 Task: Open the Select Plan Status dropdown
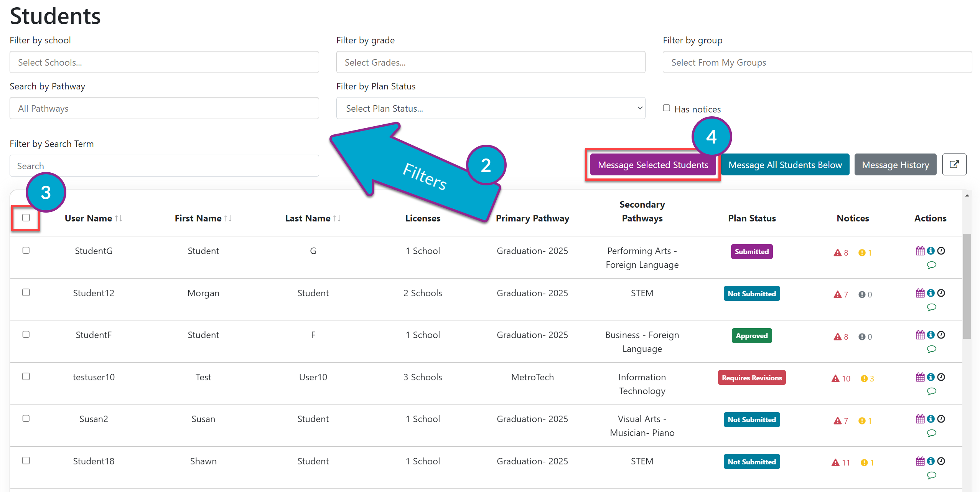[491, 108]
